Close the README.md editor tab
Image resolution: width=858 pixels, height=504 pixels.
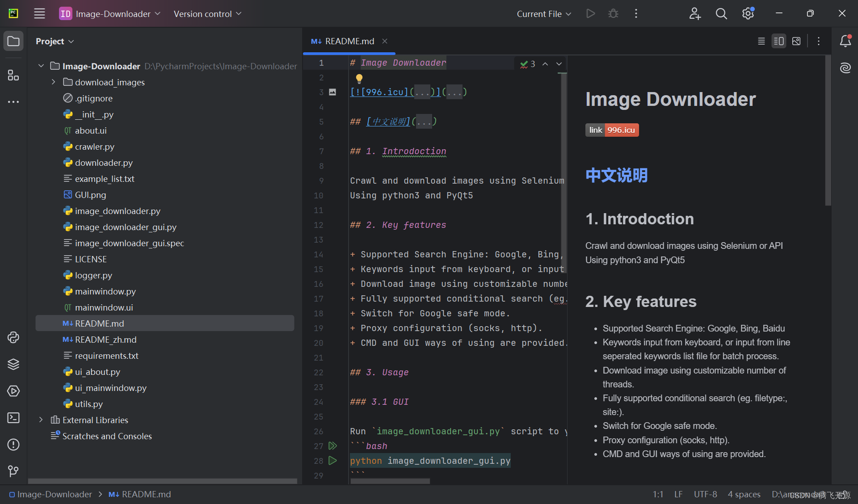(385, 41)
